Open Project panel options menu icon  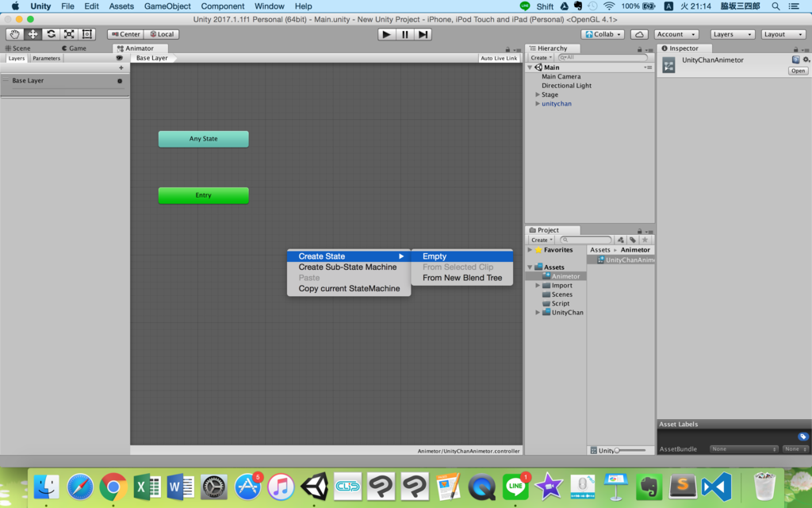[649, 231]
